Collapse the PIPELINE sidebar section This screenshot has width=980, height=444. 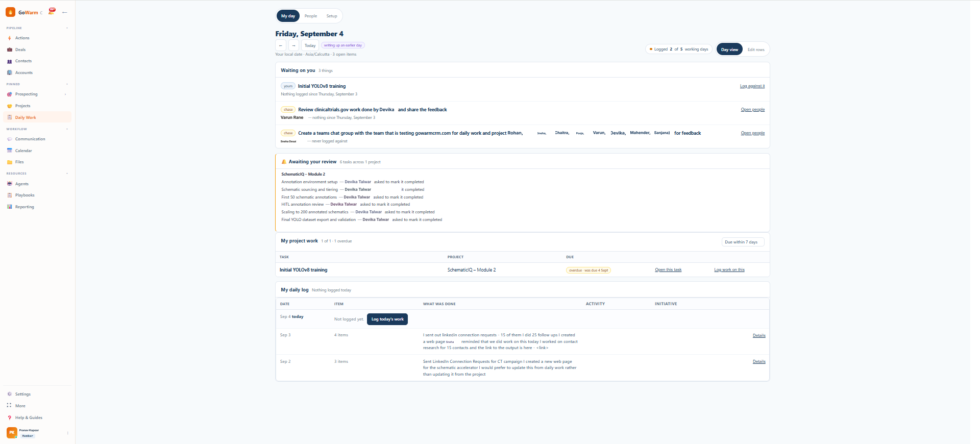67,28
